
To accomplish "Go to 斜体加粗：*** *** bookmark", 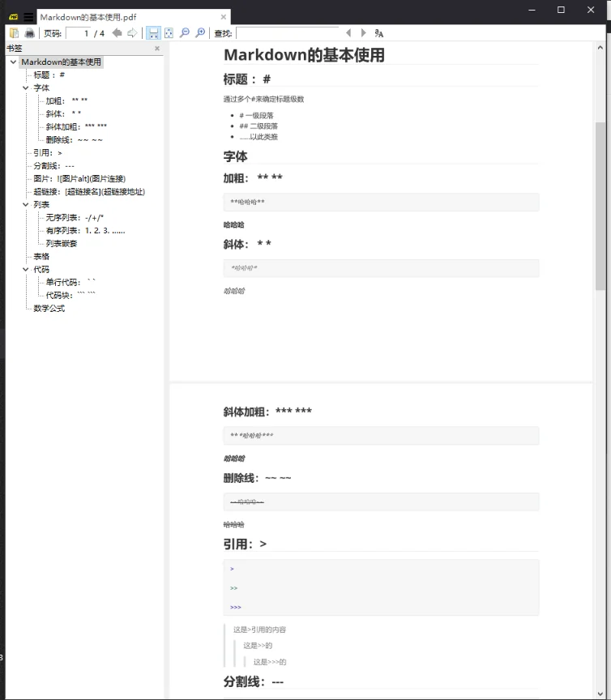I will (76, 126).
